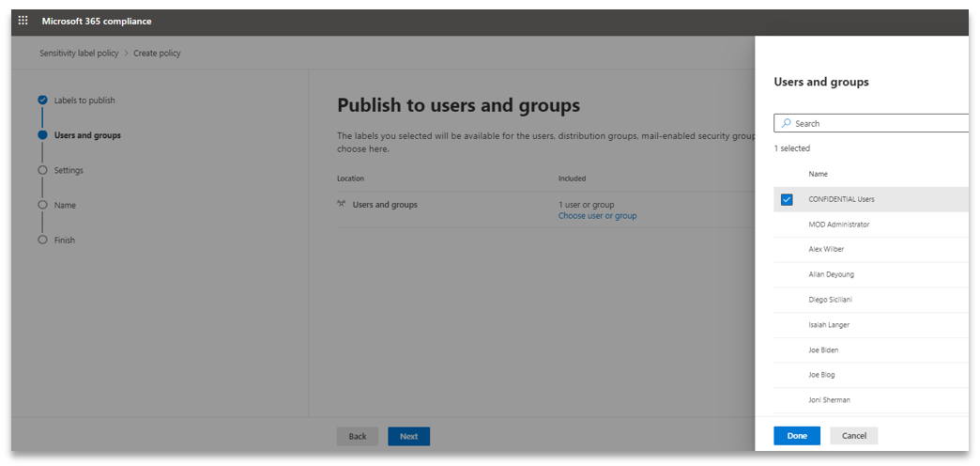Click the Finish step circle
Image resolution: width=980 pixels, height=466 pixels.
tap(42, 241)
